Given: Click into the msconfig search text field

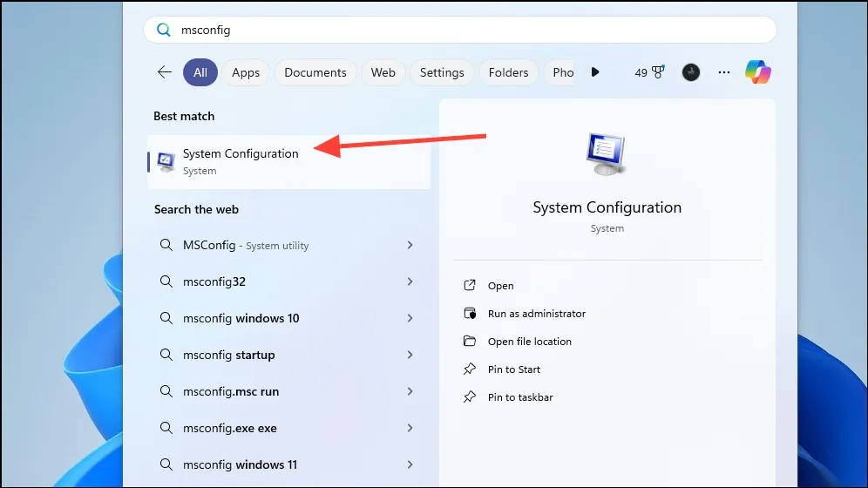Looking at the screenshot, I should [x=471, y=30].
